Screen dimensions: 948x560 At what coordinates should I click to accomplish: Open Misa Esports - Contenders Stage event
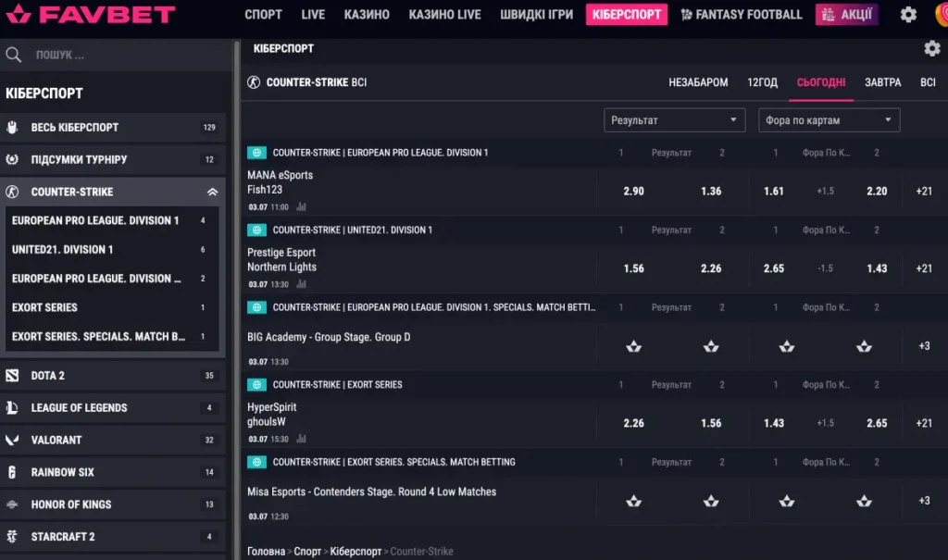point(371,492)
